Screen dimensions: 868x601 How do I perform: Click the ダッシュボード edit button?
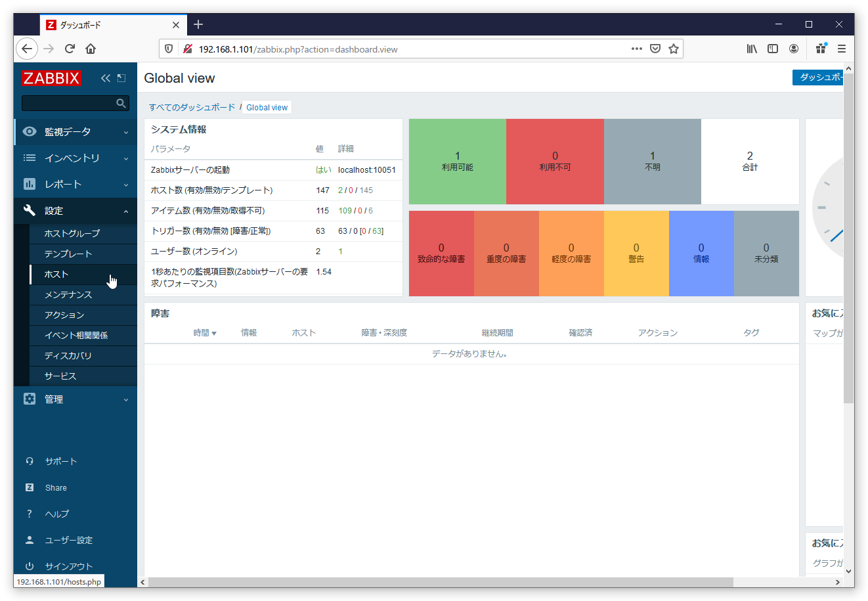point(817,77)
